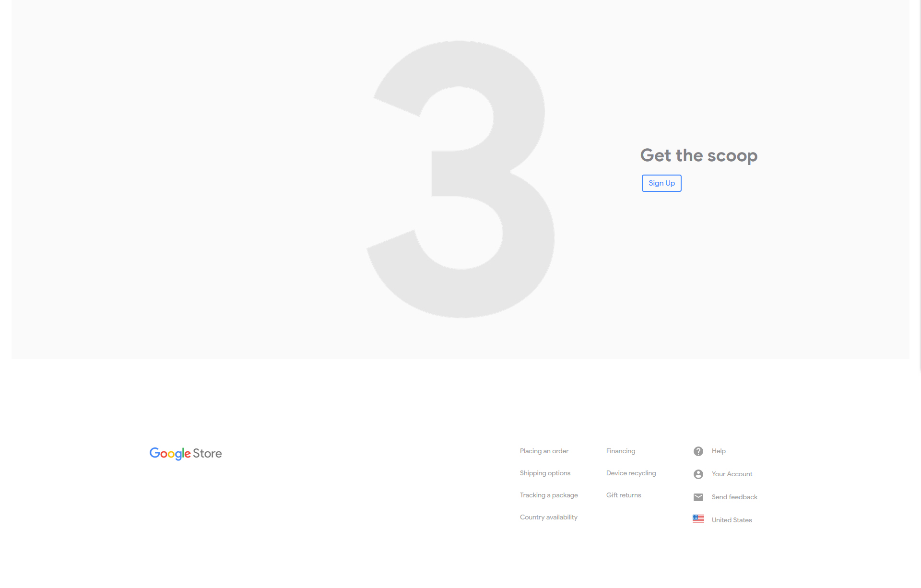Click the Google Store logo

(186, 454)
